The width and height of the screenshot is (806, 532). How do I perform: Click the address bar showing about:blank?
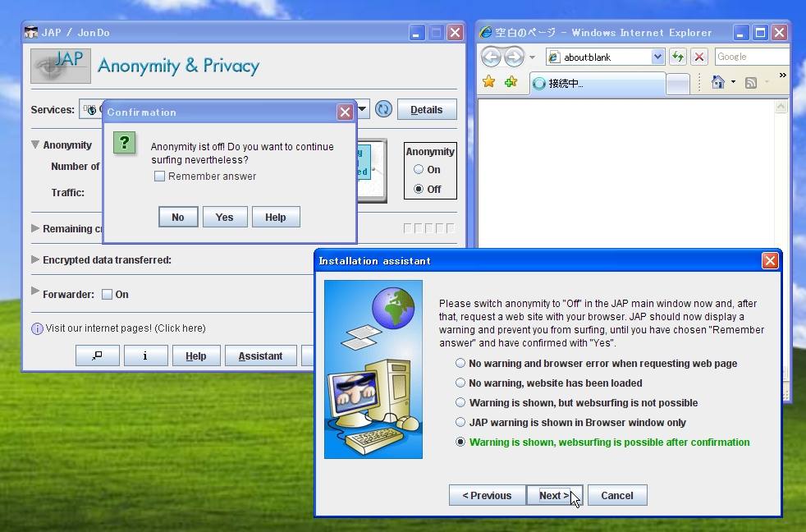click(605, 57)
